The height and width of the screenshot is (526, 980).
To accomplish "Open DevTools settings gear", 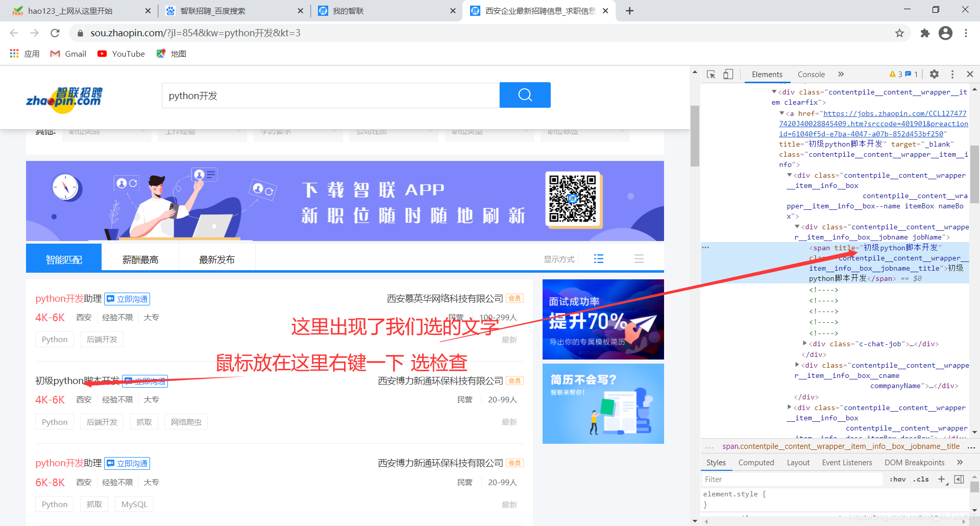I will [934, 74].
